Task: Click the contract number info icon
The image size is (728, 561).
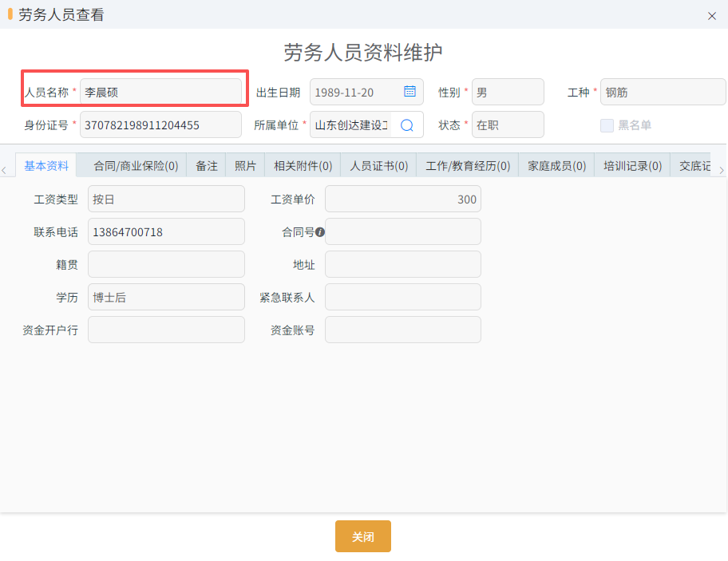Action: click(320, 232)
